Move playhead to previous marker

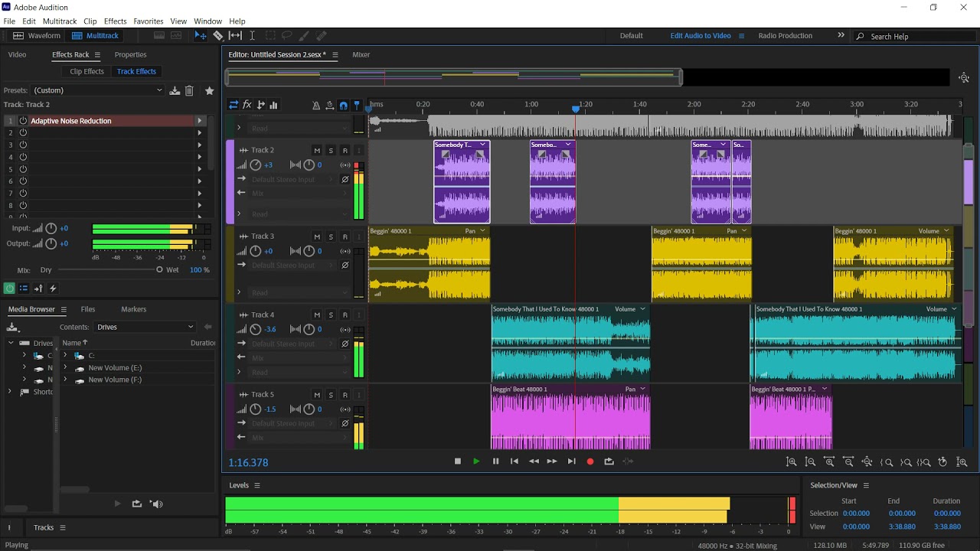(x=514, y=461)
